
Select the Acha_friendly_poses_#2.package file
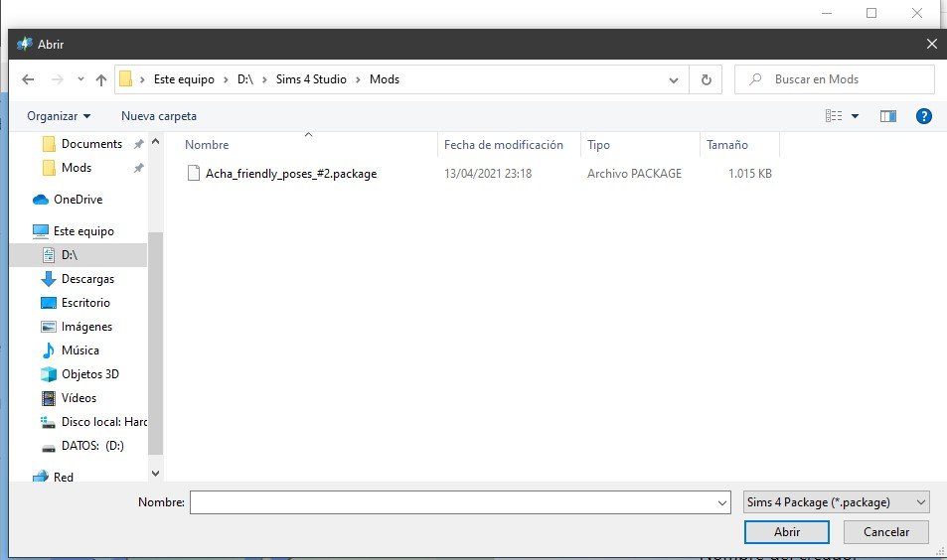(x=290, y=174)
